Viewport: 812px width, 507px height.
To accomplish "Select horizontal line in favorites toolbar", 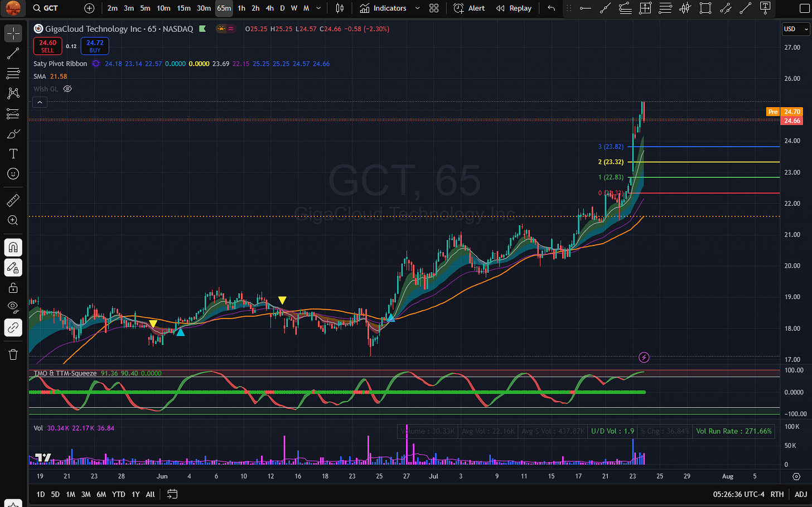I will coord(585,8).
